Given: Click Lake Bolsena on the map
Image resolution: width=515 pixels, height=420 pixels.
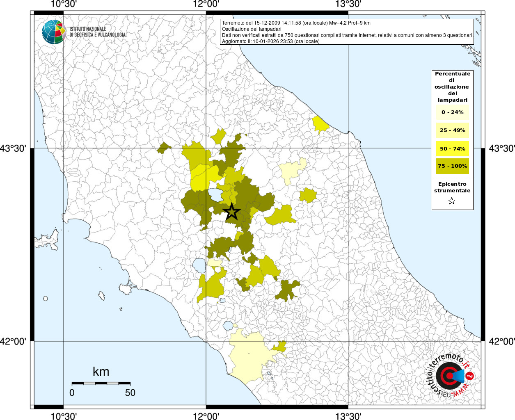Looking at the screenshot, I should click(x=200, y=265).
